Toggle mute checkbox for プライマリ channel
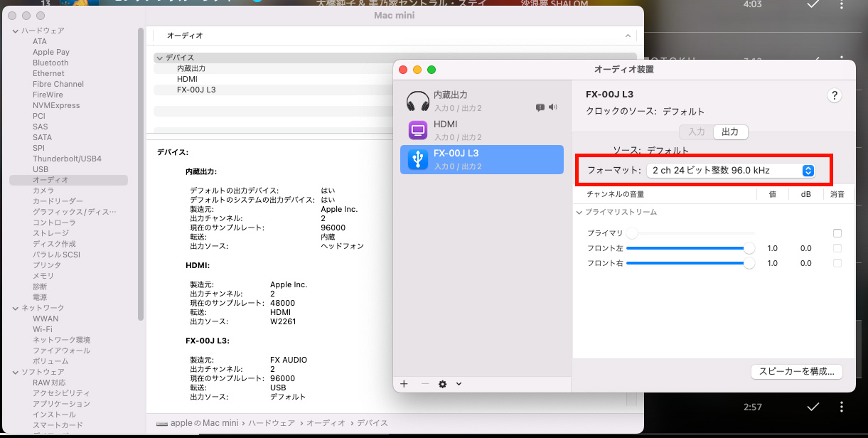Image resolution: width=868 pixels, height=438 pixels. tap(837, 233)
